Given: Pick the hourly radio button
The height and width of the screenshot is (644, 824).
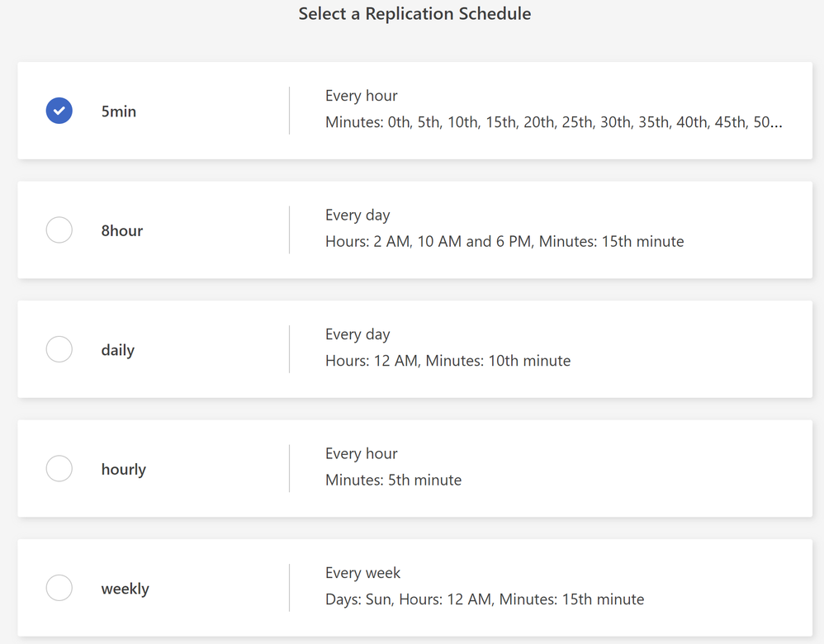Looking at the screenshot, I should point(59,469).
